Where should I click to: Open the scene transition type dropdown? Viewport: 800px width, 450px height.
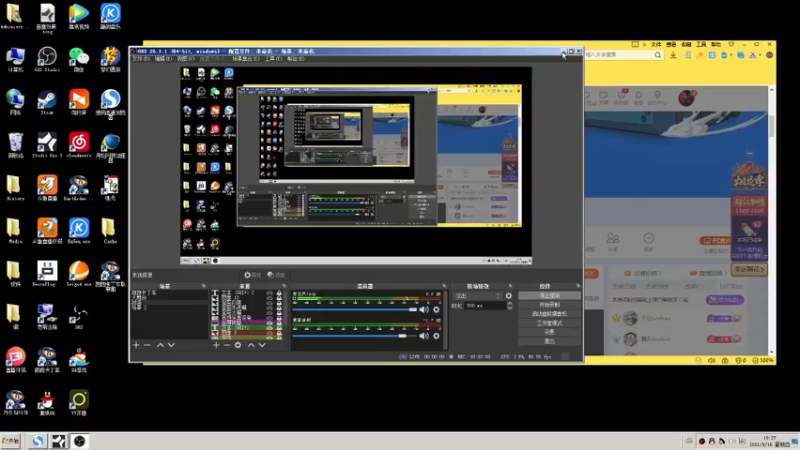(x=478, y=296)
